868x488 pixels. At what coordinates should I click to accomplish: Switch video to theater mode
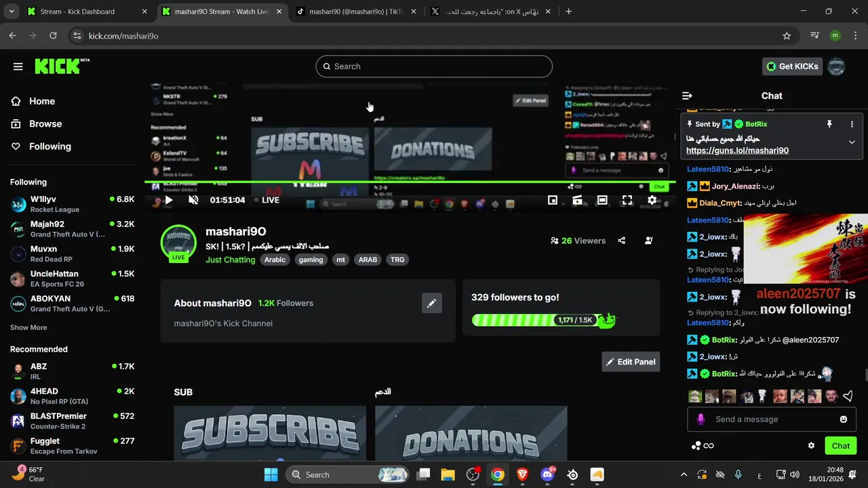tap(602, 200)
